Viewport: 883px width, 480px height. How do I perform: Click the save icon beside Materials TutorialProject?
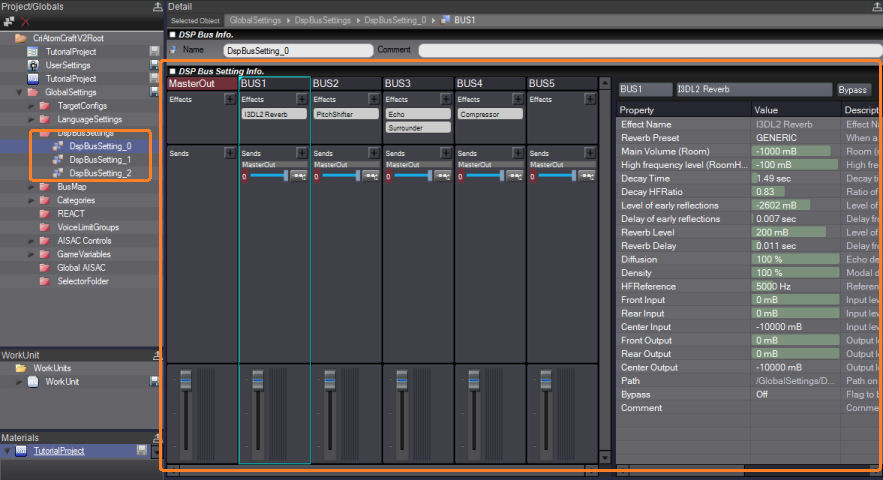(142, 450)
